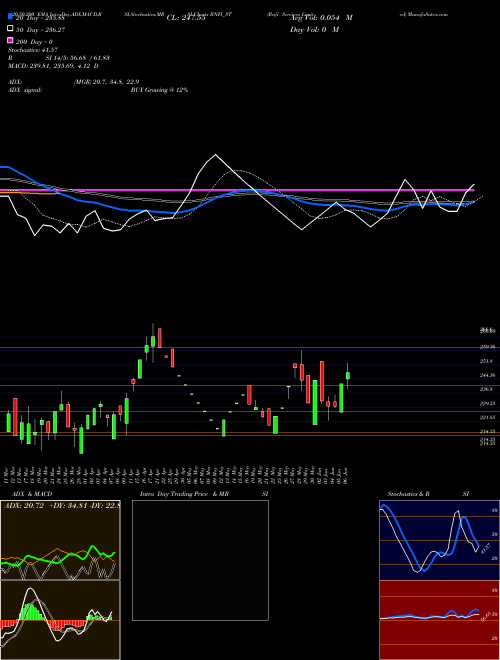Click the 'Stochastics: 41.57' readout
Viewport: 500px width, 660px height.
coord(33,50)
